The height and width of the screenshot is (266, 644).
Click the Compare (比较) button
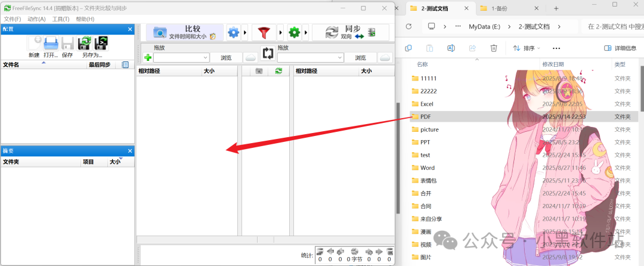pyautogui.click(x=185, y=32)
